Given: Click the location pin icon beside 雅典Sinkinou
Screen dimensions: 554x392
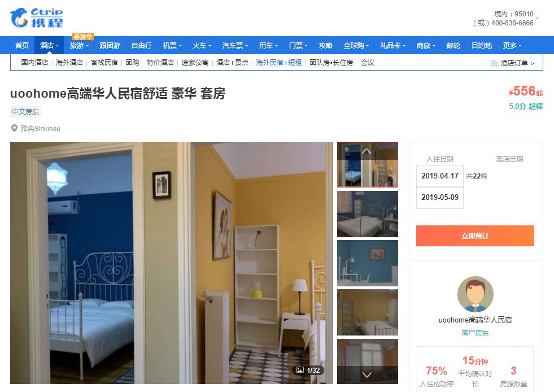Looking at the screenshot, I should (x=14, y=128).
